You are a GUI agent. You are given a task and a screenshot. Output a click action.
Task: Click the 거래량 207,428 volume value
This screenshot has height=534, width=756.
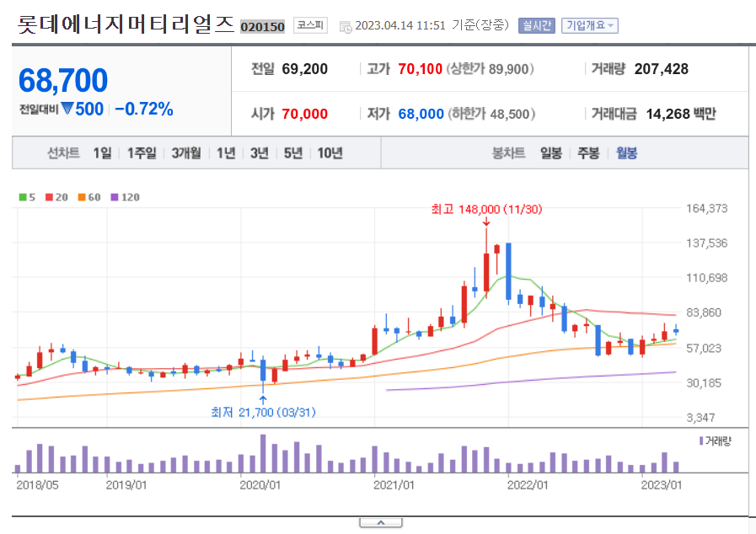point(662,69)
